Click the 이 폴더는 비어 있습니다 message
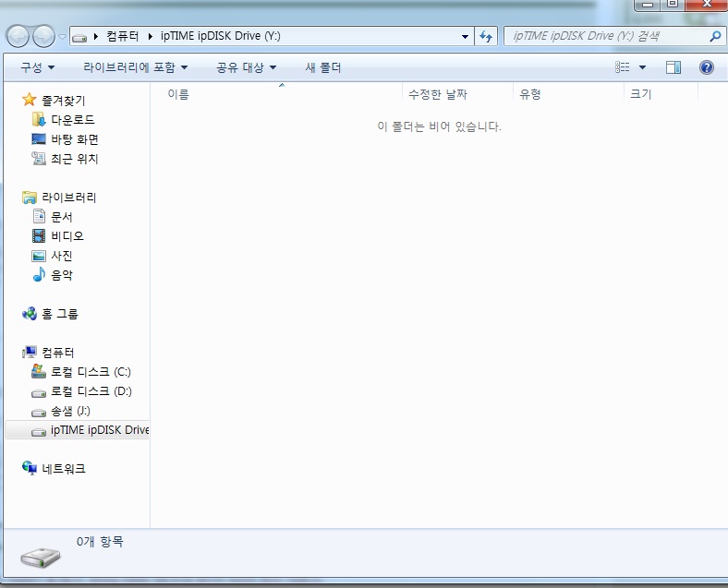Screen dimensions: 728x588 [x=439, y=126]
